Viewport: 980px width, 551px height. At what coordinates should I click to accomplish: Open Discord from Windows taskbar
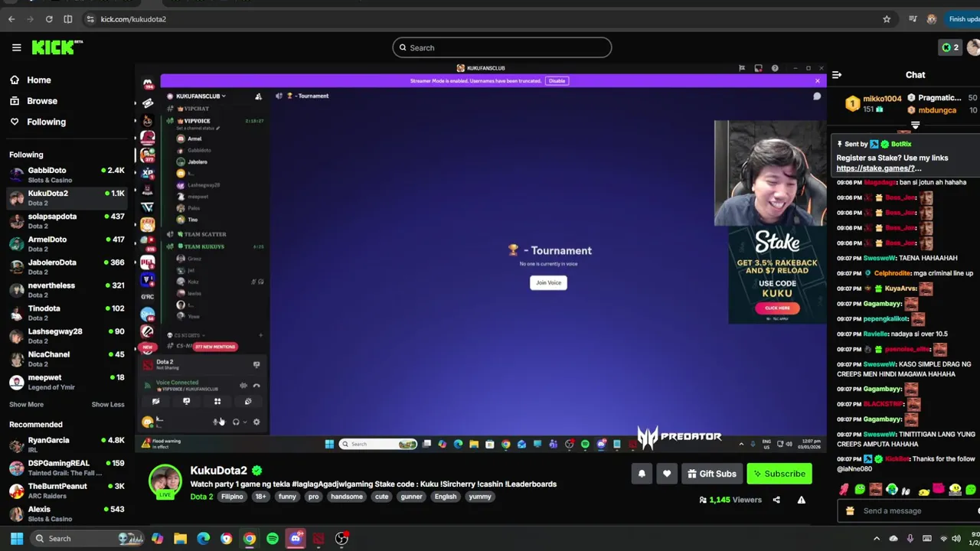[296, 539]
